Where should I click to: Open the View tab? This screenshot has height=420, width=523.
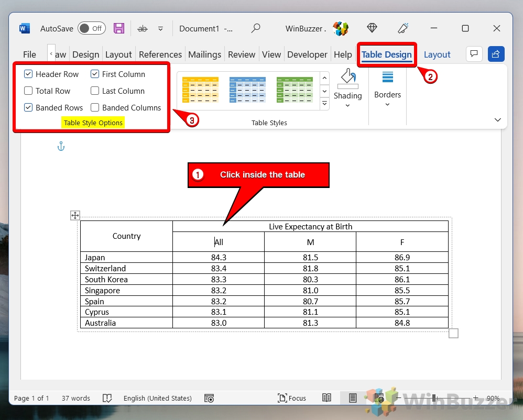(x=271, y=54)
